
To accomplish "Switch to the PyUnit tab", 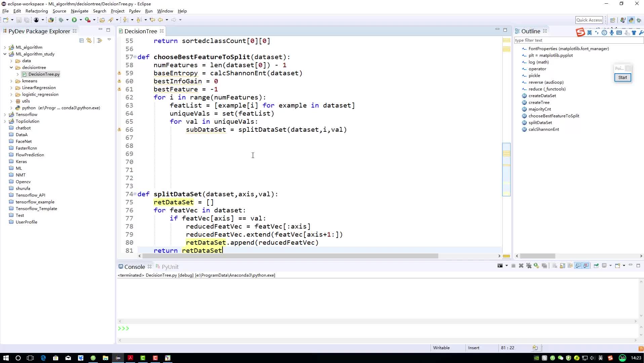I will click(x=167, y=267).
